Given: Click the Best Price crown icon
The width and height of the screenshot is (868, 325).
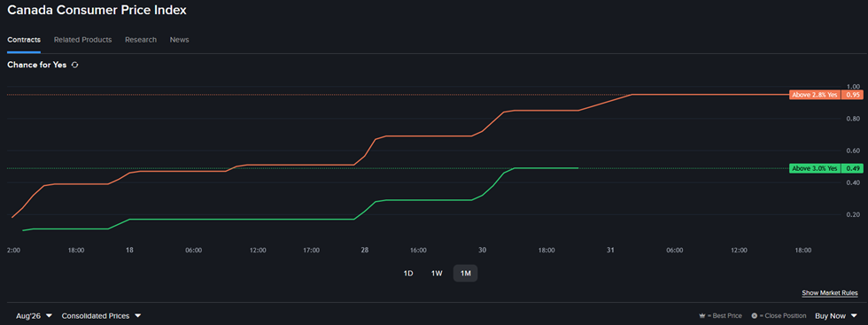Looking at the screenshot, I should point(703,316).
